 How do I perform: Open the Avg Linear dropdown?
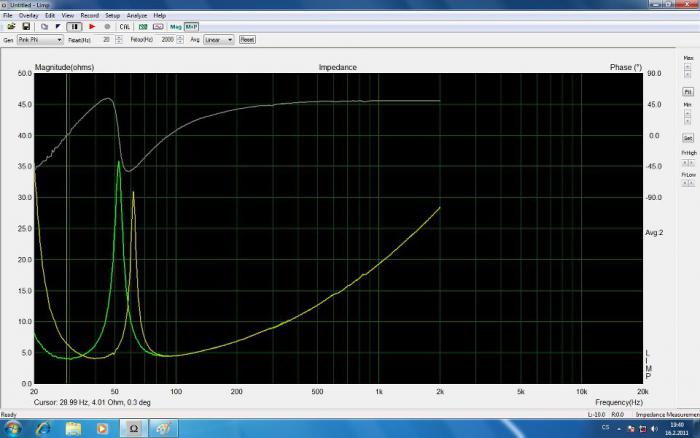(x=219, y=40)
